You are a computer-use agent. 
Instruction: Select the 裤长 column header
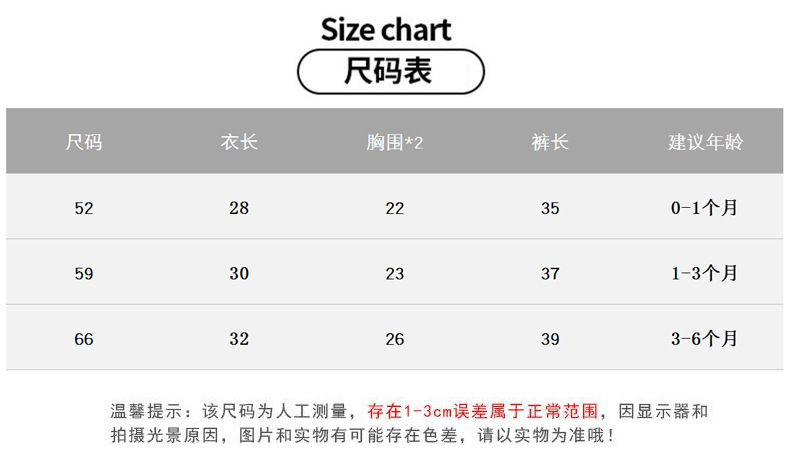pyautogui.click(x=550, y=142)
